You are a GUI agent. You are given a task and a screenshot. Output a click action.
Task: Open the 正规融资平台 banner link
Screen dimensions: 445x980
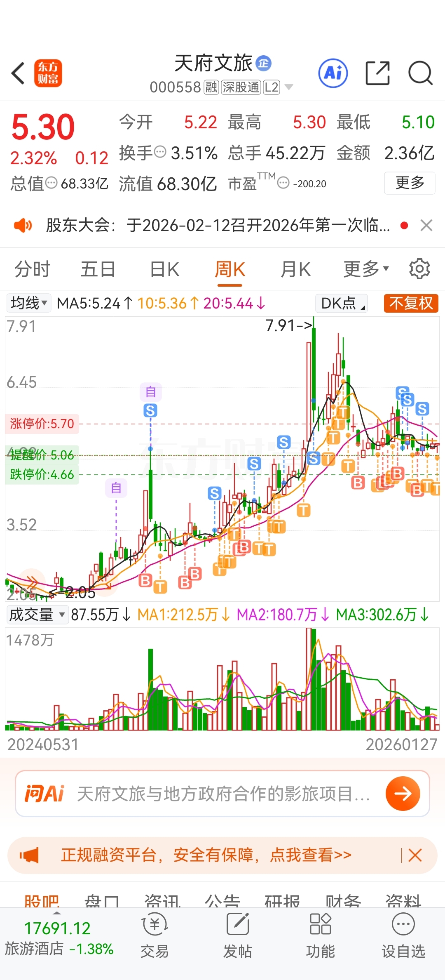(206, 855)
